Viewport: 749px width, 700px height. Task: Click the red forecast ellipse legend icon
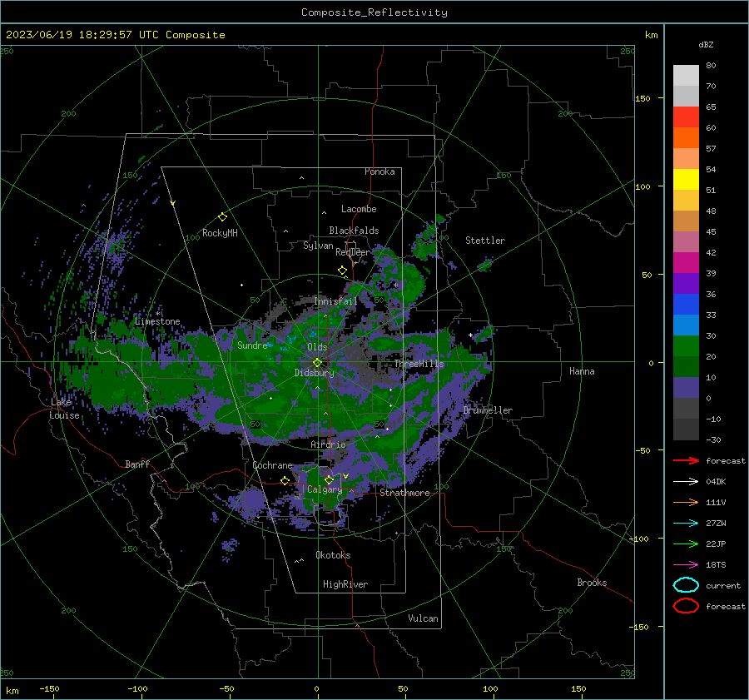[686, 606]
